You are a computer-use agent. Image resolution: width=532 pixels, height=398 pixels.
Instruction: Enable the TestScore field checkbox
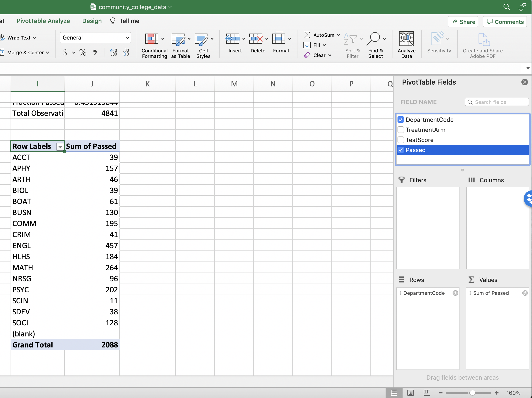[401, 140]
